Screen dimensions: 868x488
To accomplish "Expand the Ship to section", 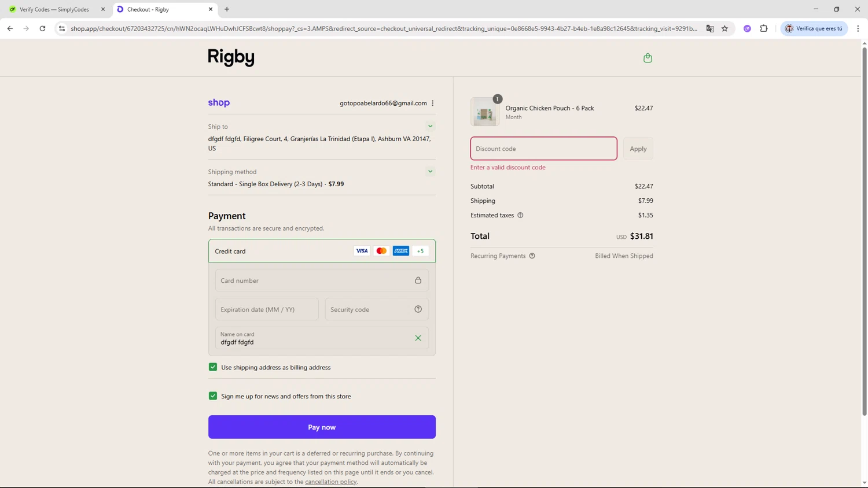I will [430, 126].
